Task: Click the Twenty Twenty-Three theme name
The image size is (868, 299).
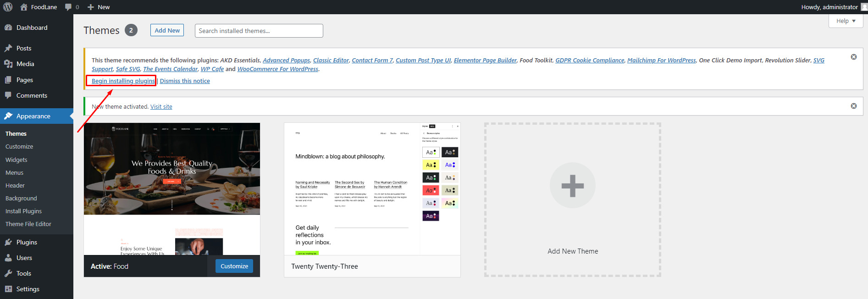Action: [x=325, y=266]
